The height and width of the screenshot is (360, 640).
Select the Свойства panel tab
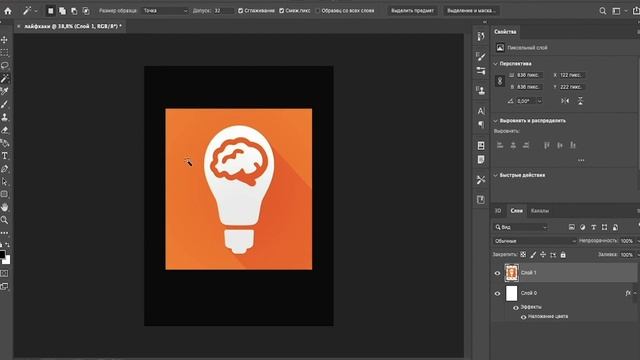[x=505, y=32]
